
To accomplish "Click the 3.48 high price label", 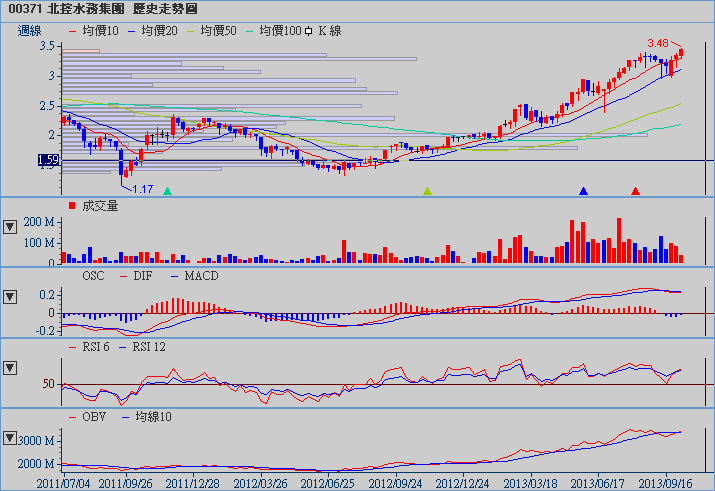I will tap(658, 44).
